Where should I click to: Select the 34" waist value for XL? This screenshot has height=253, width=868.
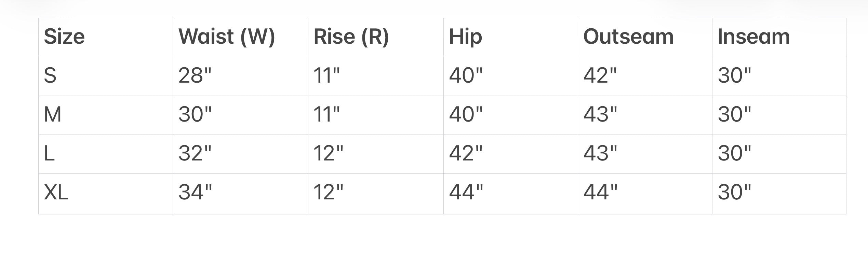pyautogui.click(x=195, y=192)
